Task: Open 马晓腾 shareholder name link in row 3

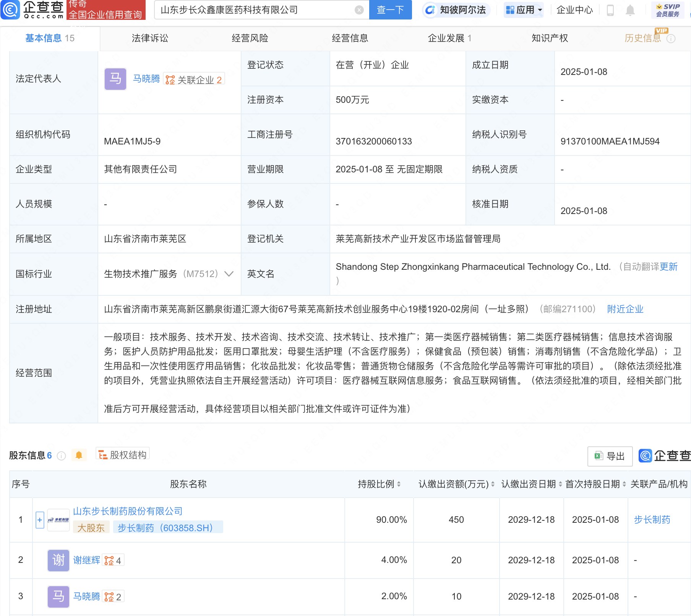Action: pyautogui.click(x=86, y=597)
